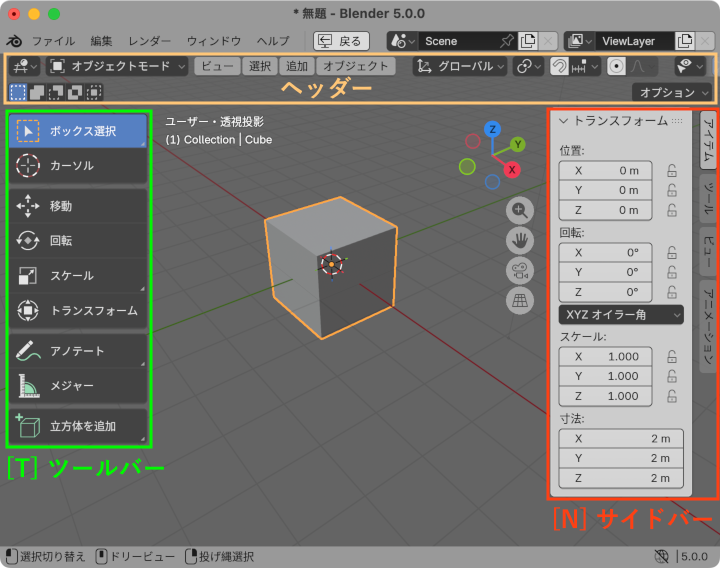
Task: Select the アノテート tool
Action: (x=77, y=351)
